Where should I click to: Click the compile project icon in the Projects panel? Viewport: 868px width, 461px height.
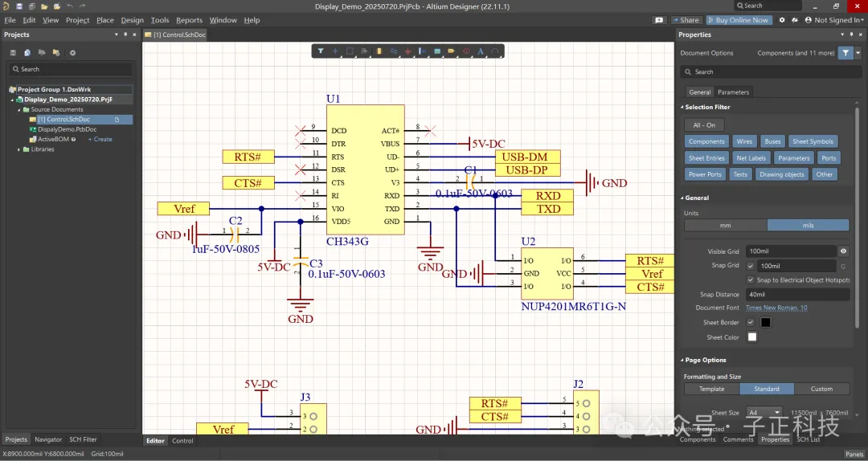click(27, 52)
